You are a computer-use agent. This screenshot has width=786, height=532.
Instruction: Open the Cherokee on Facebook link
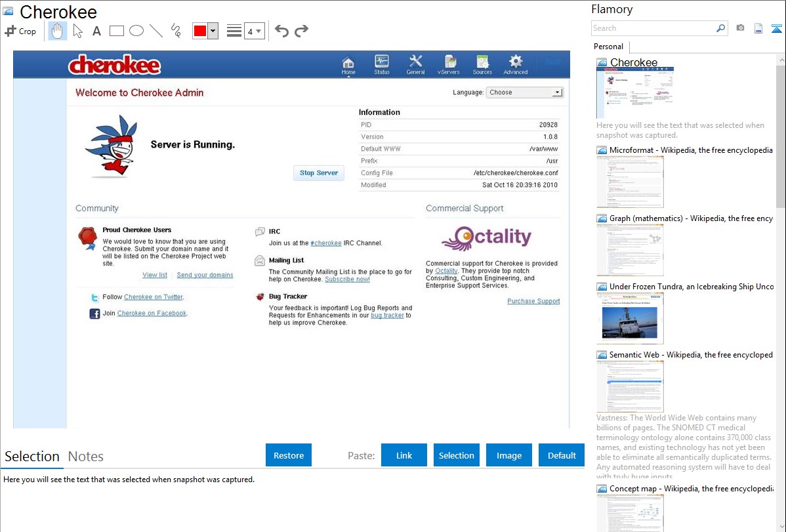152,313
